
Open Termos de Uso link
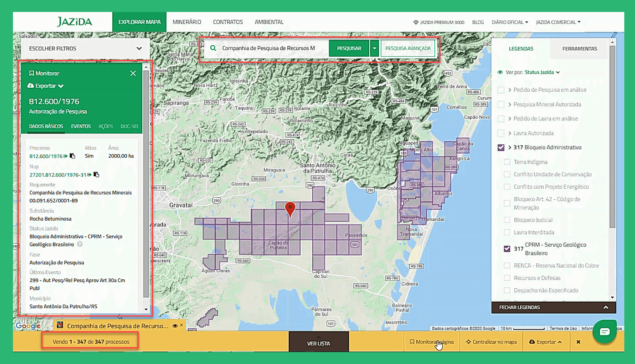(563, 328)
